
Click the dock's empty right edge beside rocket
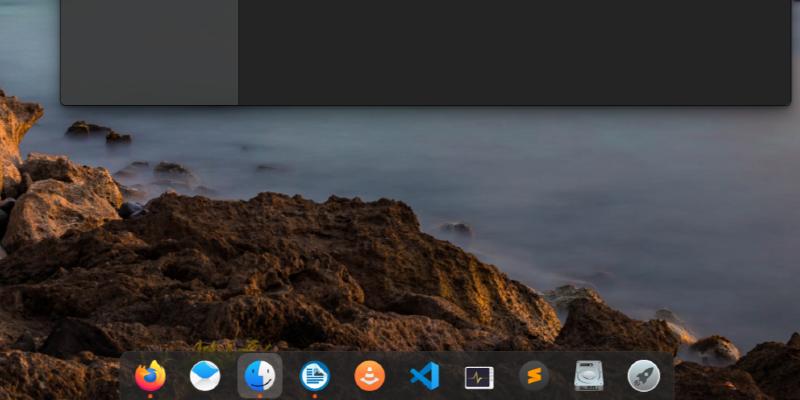668,376
